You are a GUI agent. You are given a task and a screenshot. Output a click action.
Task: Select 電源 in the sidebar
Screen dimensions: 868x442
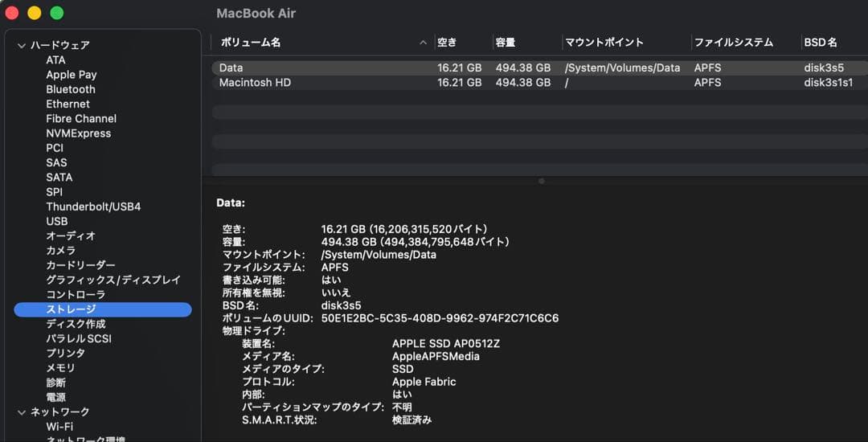56,397
